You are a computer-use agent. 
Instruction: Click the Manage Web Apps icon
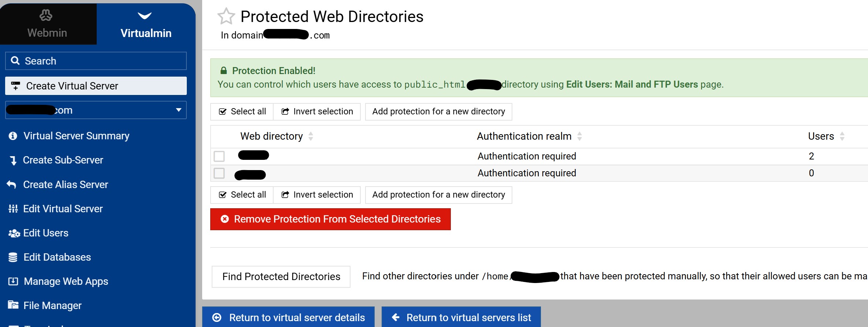(13, 282)
